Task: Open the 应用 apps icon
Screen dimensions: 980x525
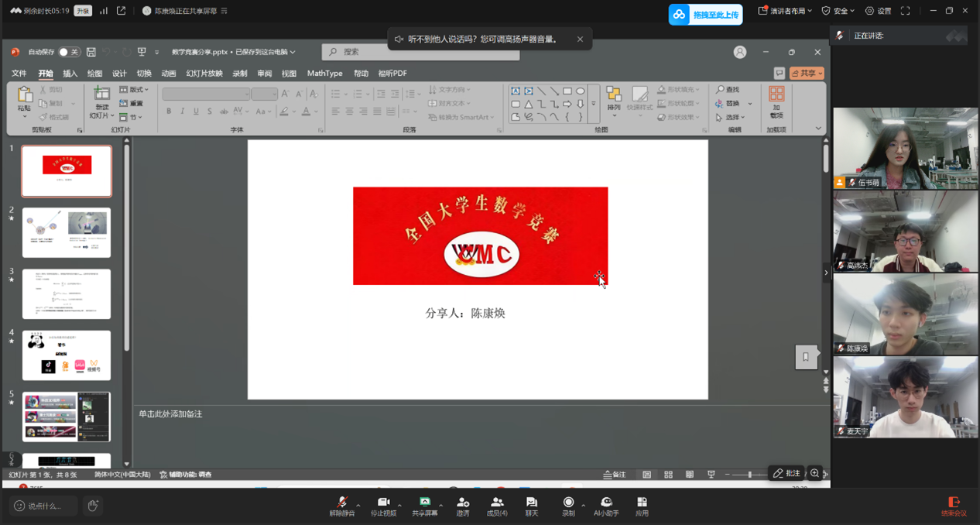Action: 642,506
